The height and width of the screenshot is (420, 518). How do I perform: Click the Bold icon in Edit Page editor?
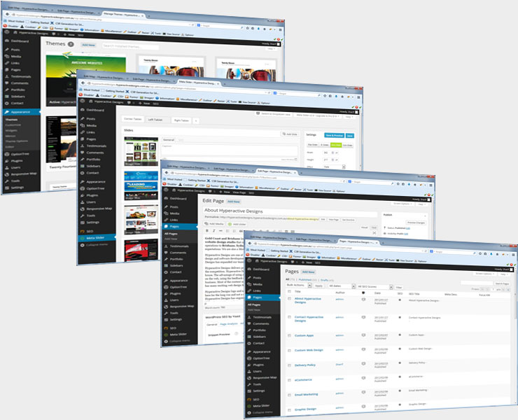pyautogui.click(x=207, y=231)
